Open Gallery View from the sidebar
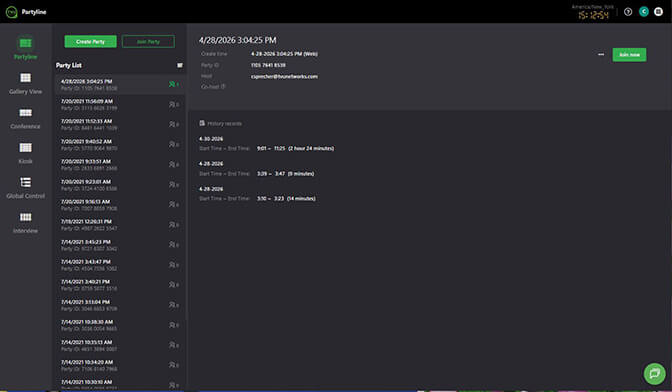672x392 pixels. (x=25, y=83)
